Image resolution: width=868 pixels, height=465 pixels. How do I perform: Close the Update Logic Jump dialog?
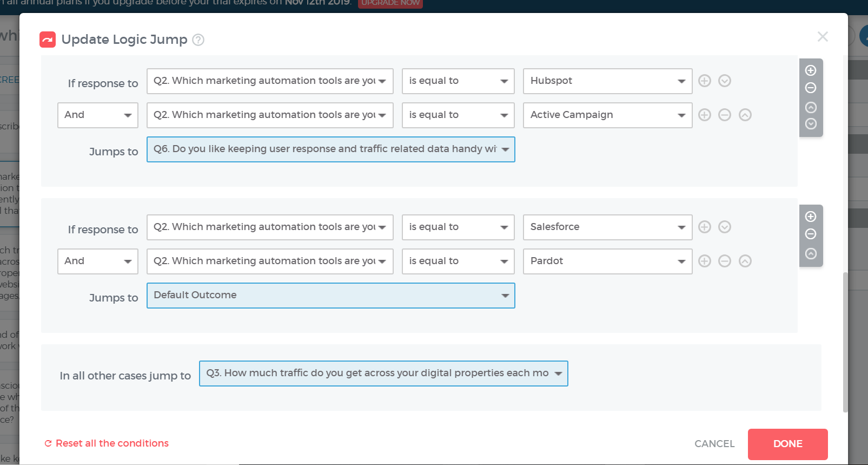(x=823, y=36)
